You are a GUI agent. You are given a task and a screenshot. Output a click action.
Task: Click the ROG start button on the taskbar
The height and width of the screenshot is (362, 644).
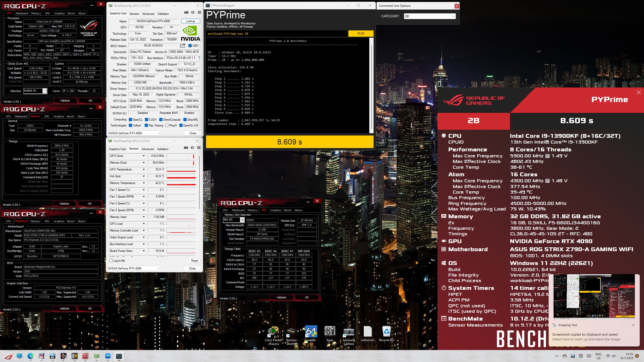(x=8, y=356)
